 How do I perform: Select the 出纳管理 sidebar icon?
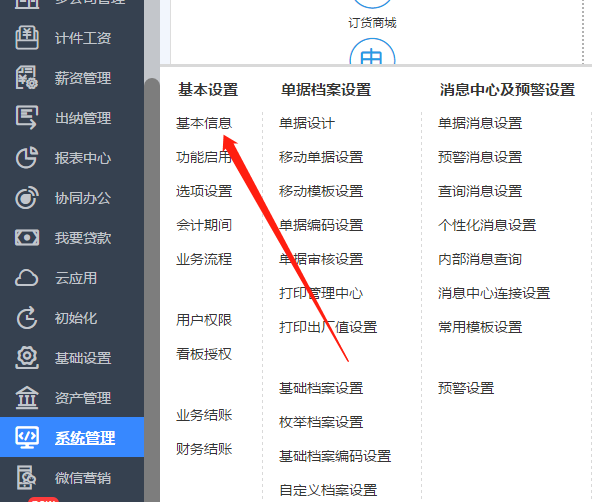[x=26, y=118]
